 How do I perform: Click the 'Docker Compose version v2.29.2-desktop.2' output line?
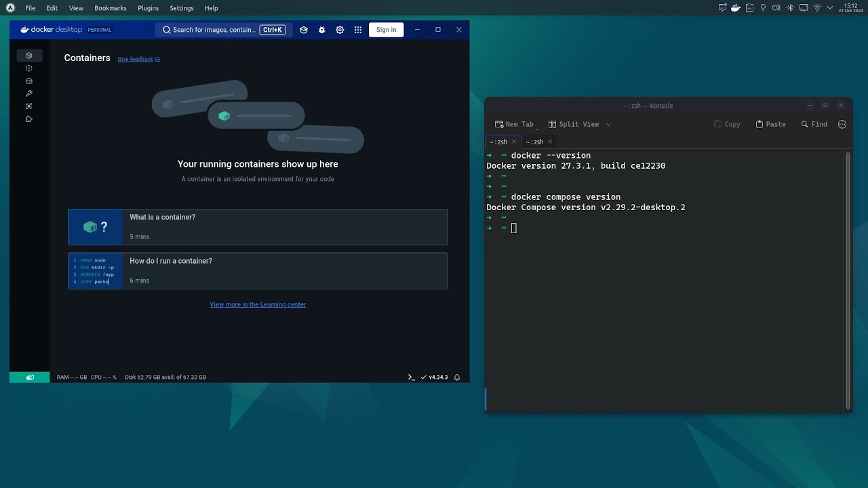pos(586,207)
